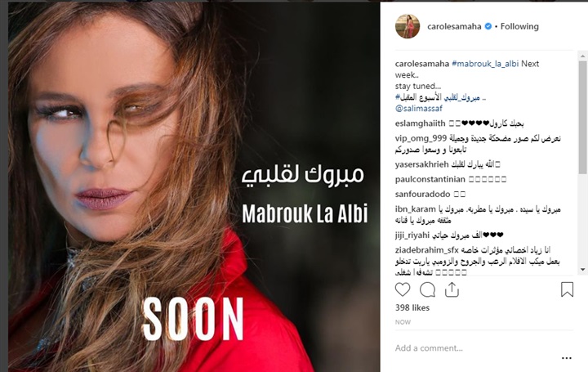Save post with the bookmark icon

pyautogui.click(x=567, y=289)
